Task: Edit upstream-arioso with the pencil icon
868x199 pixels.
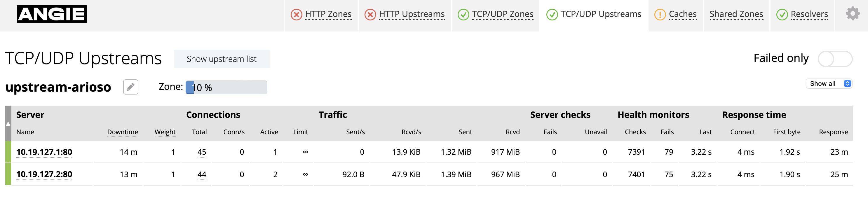Action: click(130, 87)
